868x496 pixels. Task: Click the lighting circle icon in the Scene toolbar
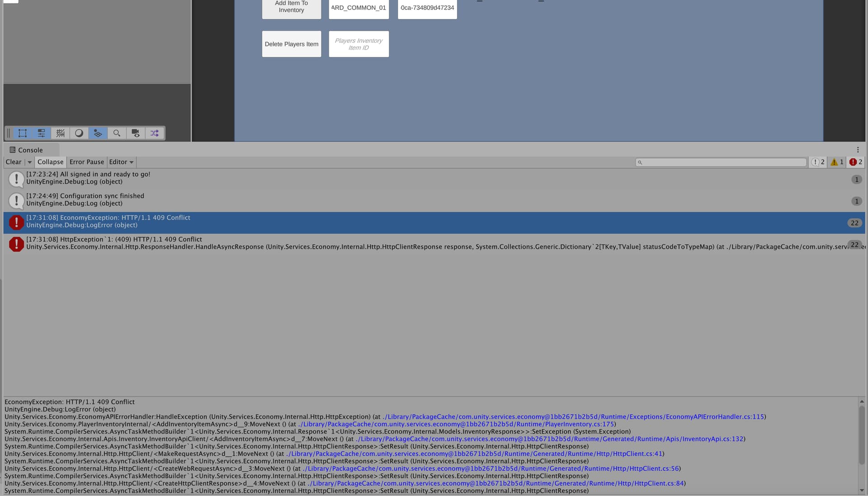pos(79,133)
